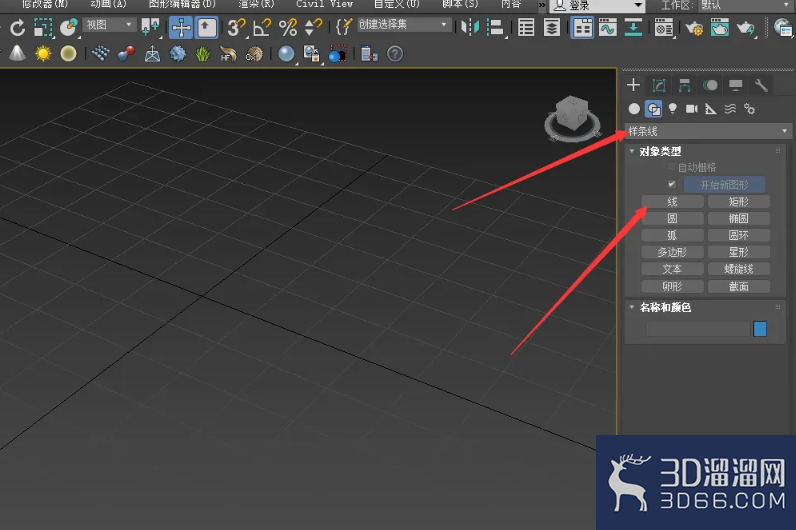Click the 线 line button
Screen dimensions: 796x530
click(x=672, y=202)
